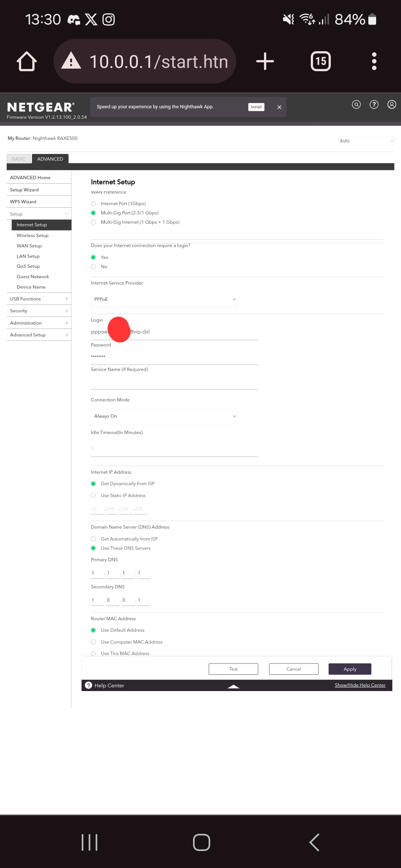Open Wireless Setup in the sidebar
The image size is (401, 868).
click(33, 236)
